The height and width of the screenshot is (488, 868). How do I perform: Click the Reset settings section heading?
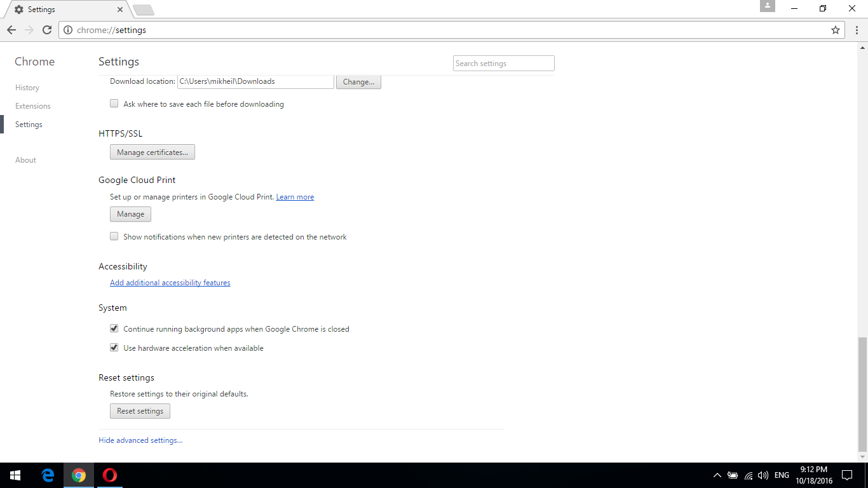126,377
